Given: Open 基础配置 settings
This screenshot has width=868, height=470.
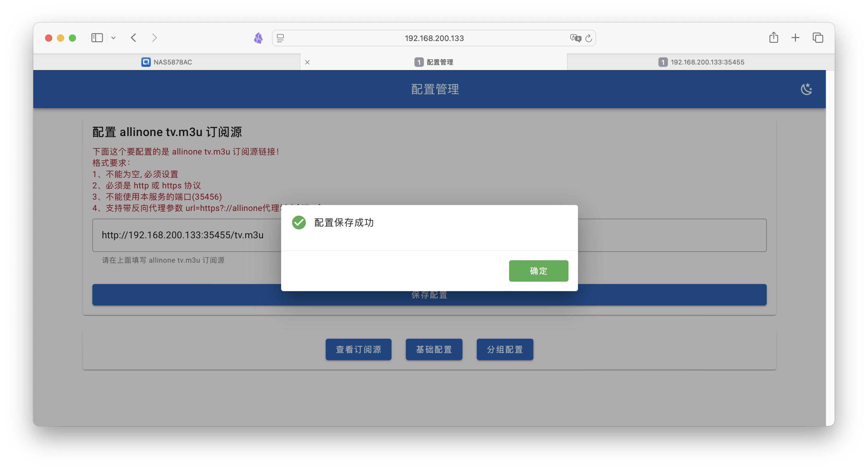Looking at the screenshot, I should click(x=434, y=349).
